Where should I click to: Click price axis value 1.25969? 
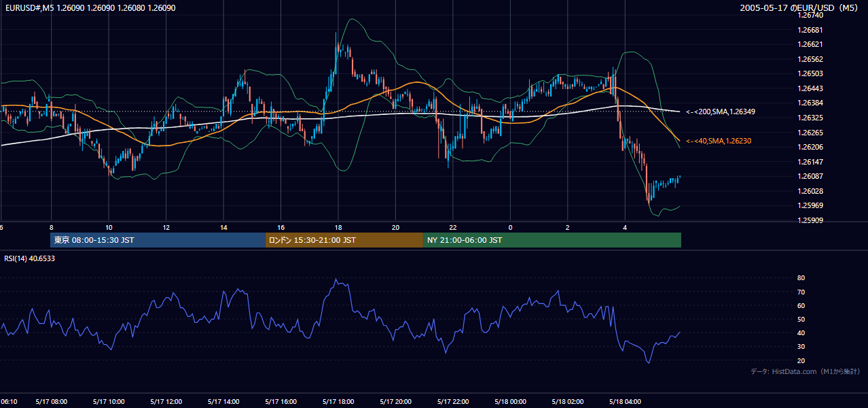[x=811, y=205]
